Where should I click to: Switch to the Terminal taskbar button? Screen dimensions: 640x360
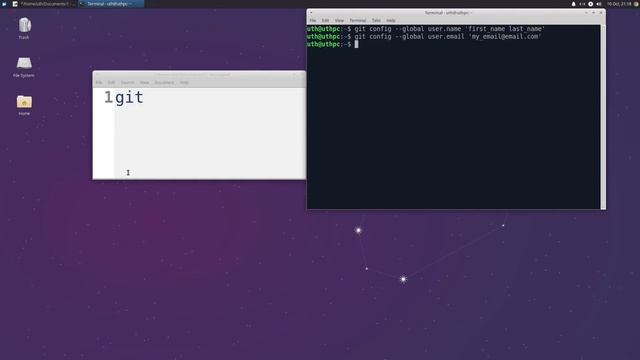tap(110, 4)
